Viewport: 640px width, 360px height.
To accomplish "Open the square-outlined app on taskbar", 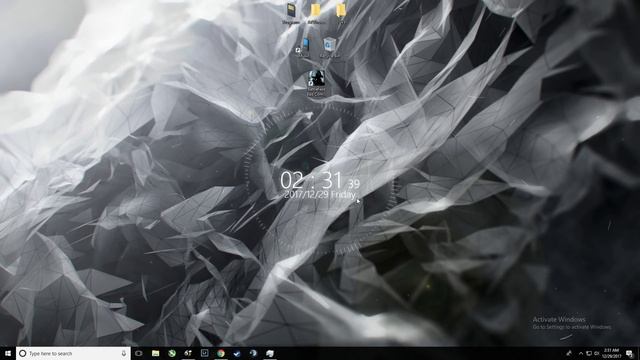I will pyautogui.click(x=204, y=353).
